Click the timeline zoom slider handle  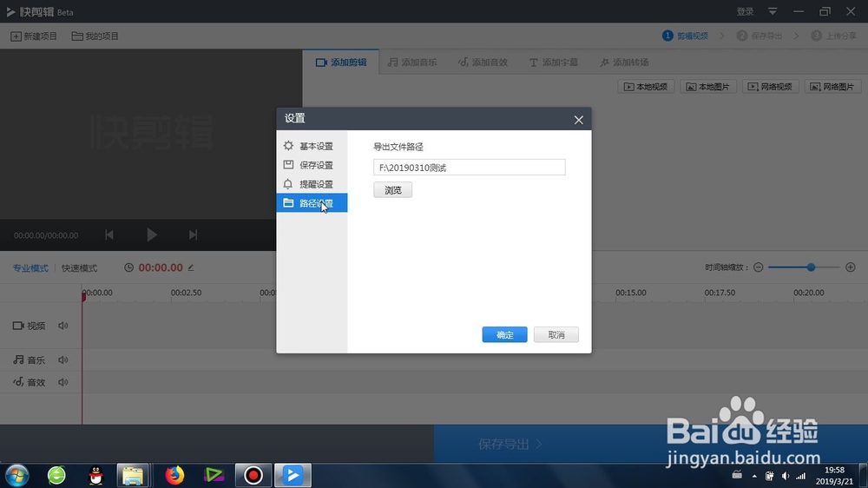(x=811, y=267)
